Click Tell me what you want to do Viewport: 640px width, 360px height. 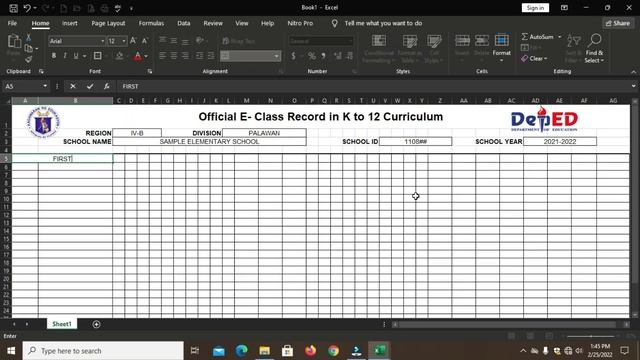(x=383, y=24)
